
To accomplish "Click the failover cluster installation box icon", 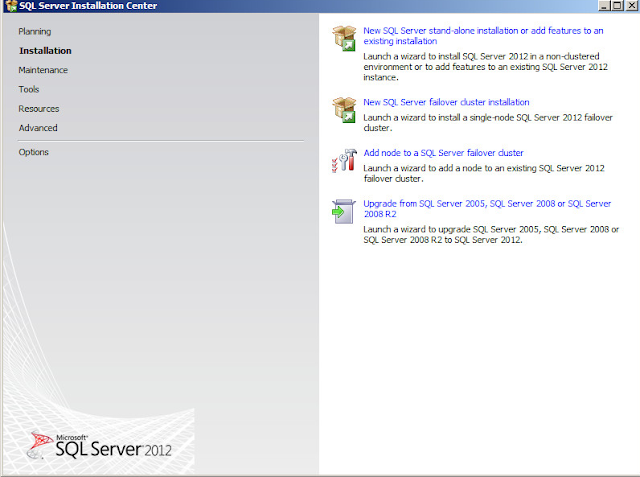I will coord(344,110).
